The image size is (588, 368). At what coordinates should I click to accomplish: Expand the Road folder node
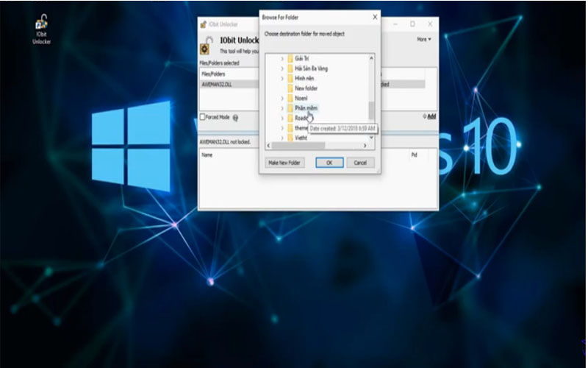(282, 118)
